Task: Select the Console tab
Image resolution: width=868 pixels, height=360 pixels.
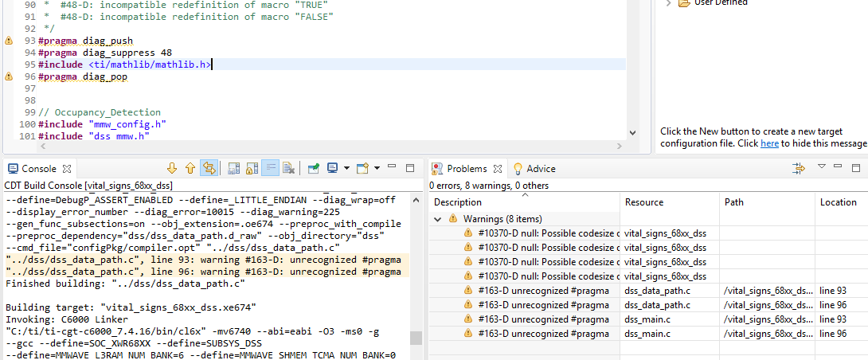Action: coord(39,169)
